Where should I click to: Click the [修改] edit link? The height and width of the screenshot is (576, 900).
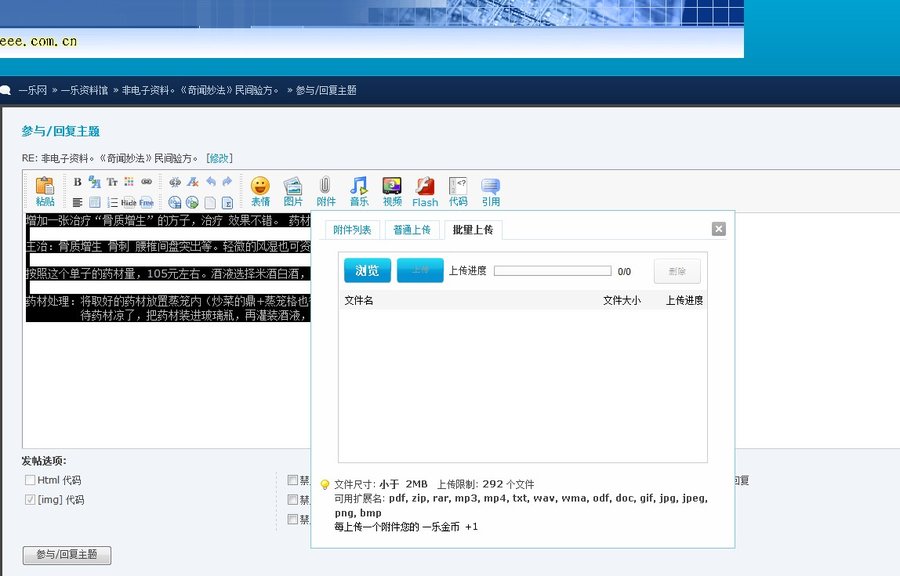pos(219,158)
